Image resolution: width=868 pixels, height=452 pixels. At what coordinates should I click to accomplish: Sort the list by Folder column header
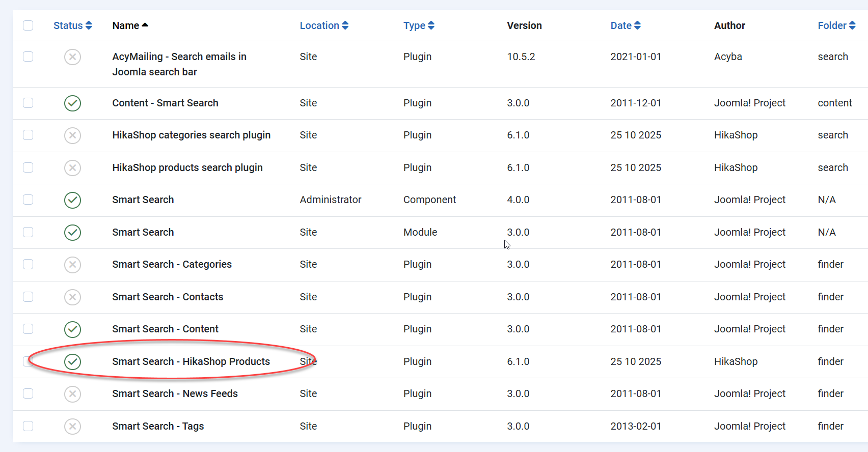[x=836, y=25]
